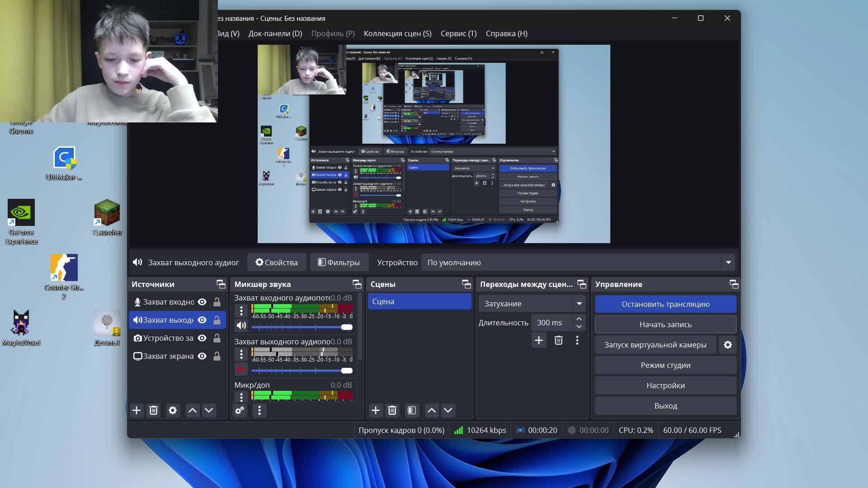Unmute Захват выходного аудиопотока red speaker

(x=241, y=369)
